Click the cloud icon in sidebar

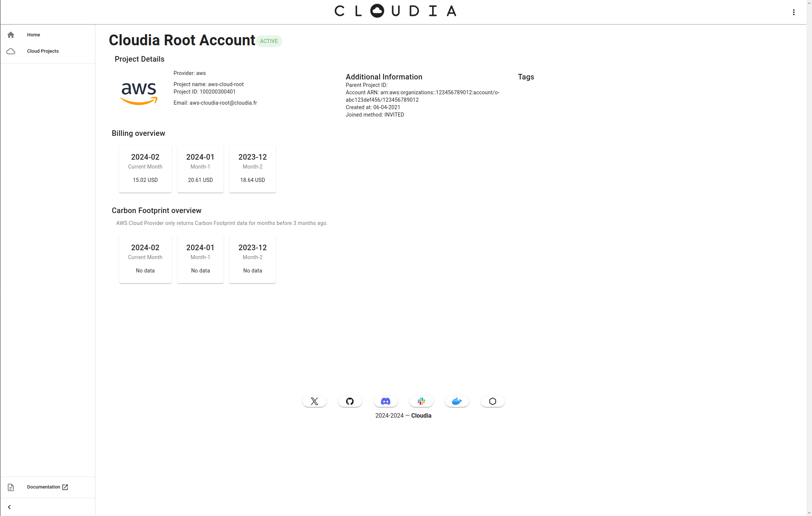[x=11, y=51]
